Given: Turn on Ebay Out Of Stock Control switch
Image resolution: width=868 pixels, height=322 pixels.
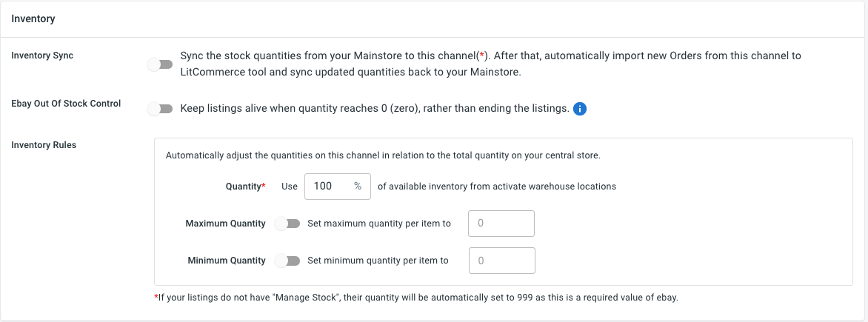Looking at the screenshot, I should (161, 109).
